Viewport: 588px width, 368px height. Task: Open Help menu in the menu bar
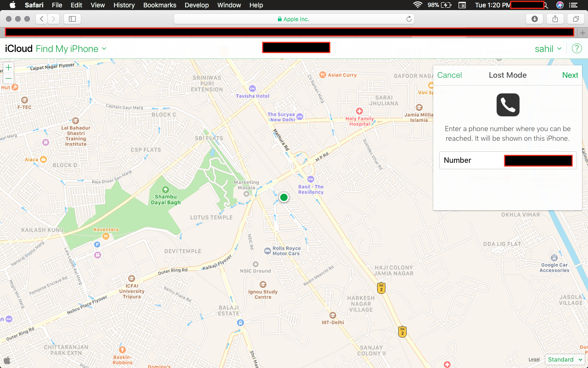click(256, 5)
